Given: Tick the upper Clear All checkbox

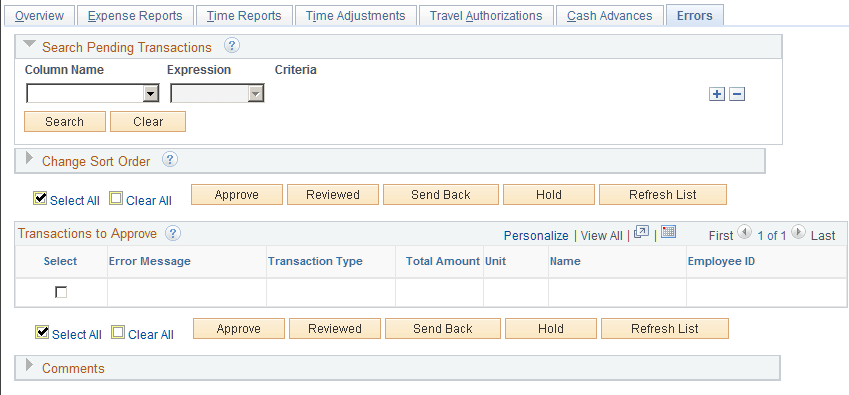Looking at the screenshot, I should tap(116, 199).
